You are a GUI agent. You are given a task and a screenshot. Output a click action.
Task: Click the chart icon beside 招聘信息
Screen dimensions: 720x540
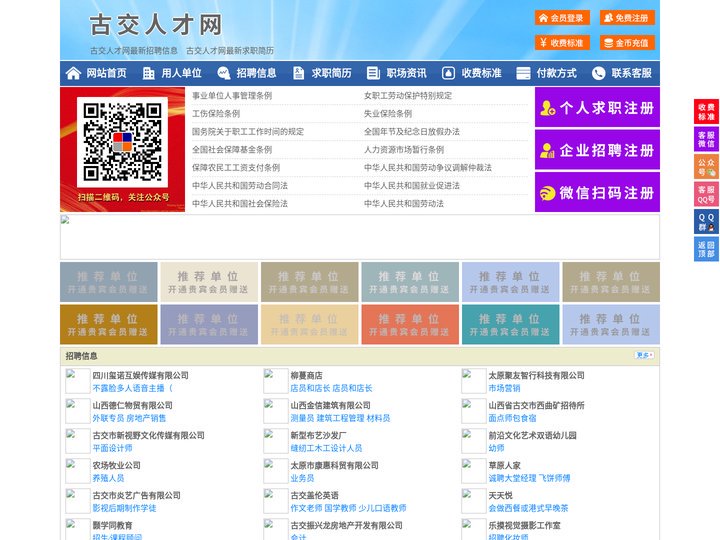click(x=224, y=73)
